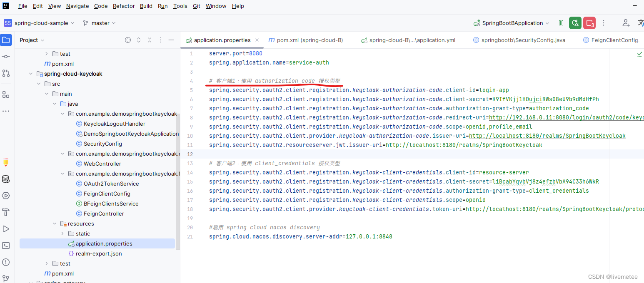The width and height of the screenshot is (644, 283).
Task: Open the Terminal tool window
Action: coord(6,245)
